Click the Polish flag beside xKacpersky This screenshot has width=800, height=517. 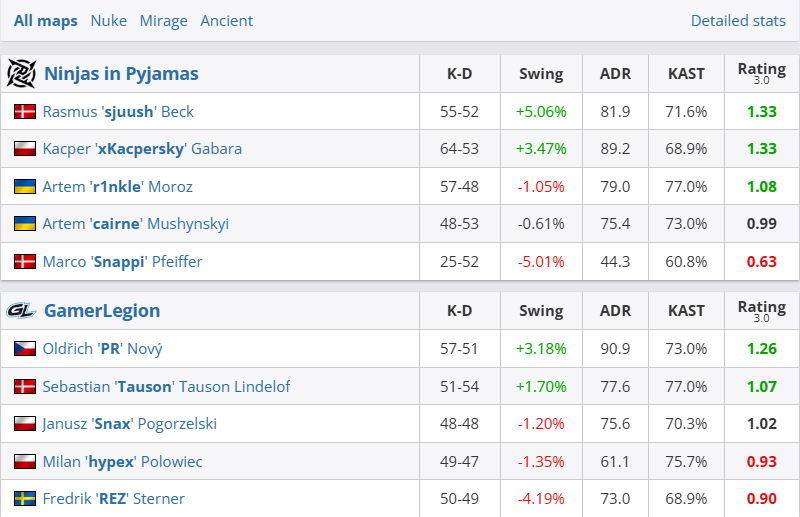click(x=25, y=149)
